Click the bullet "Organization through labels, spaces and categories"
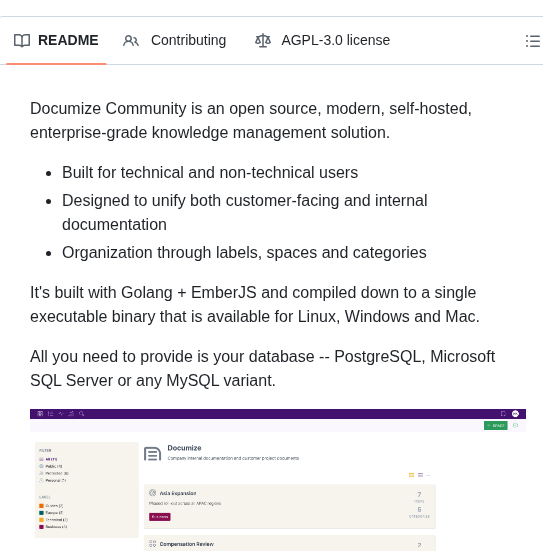This screenshot has width=543, height=551. [244, 253]
